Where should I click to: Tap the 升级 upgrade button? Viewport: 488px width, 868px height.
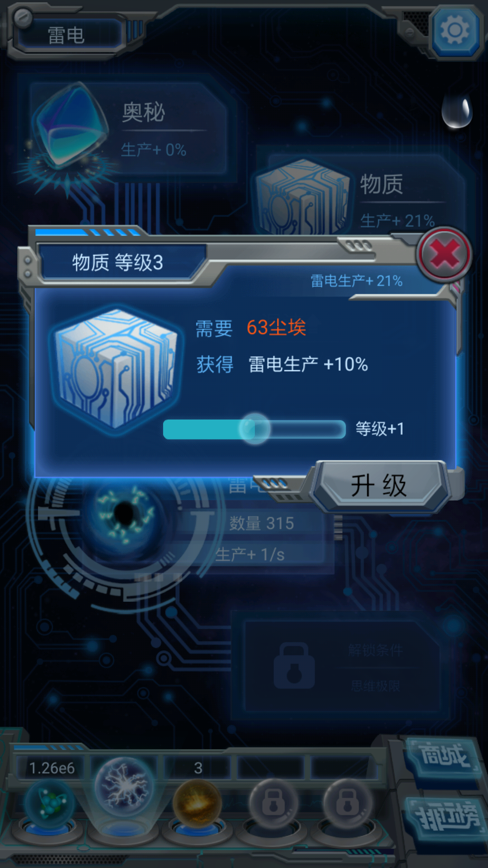click(x=379, y=486)
